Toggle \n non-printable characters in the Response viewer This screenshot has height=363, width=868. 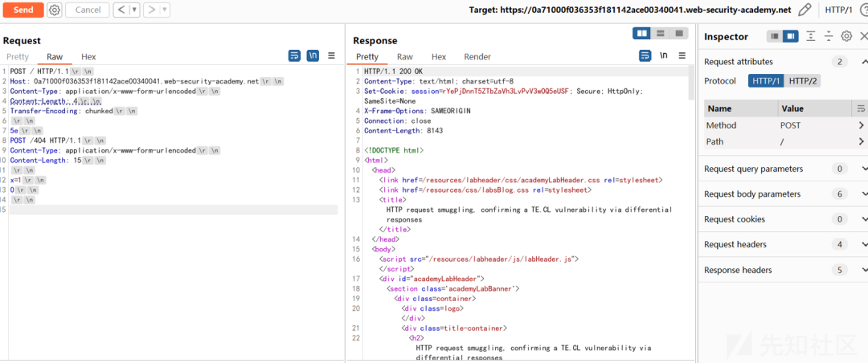coord(663,55)
